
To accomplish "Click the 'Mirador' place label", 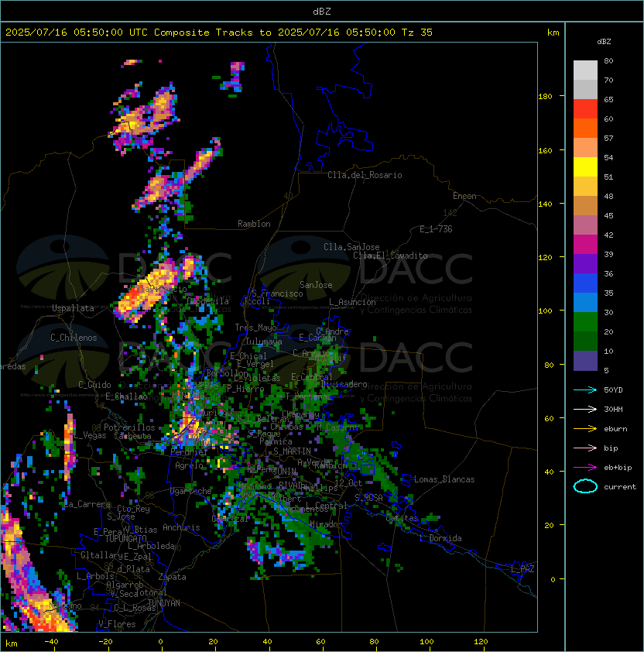I will tap(327, 524).
